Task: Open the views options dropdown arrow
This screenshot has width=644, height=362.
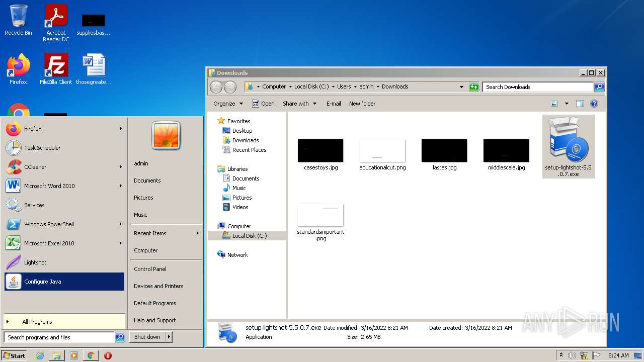Action: (567, 104)
